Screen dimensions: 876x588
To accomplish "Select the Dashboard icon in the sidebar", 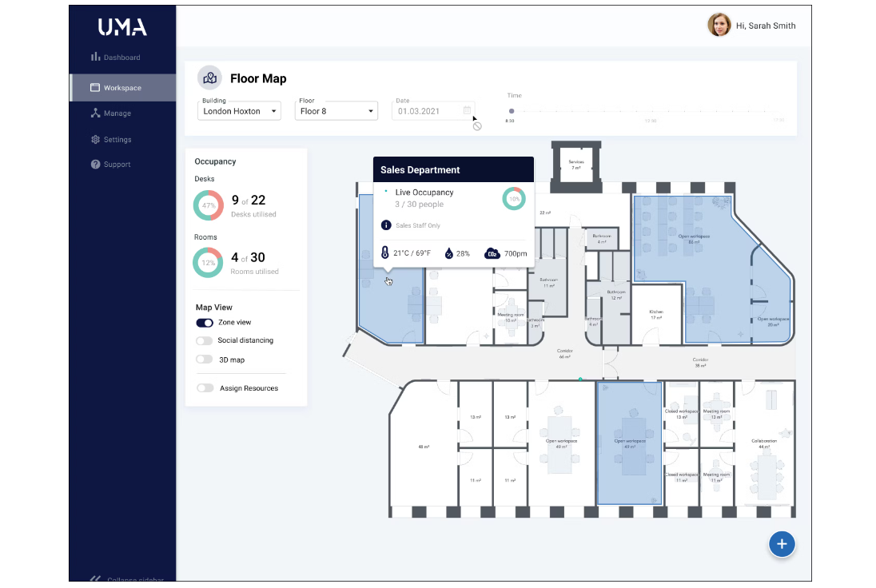I will point(95,57).
